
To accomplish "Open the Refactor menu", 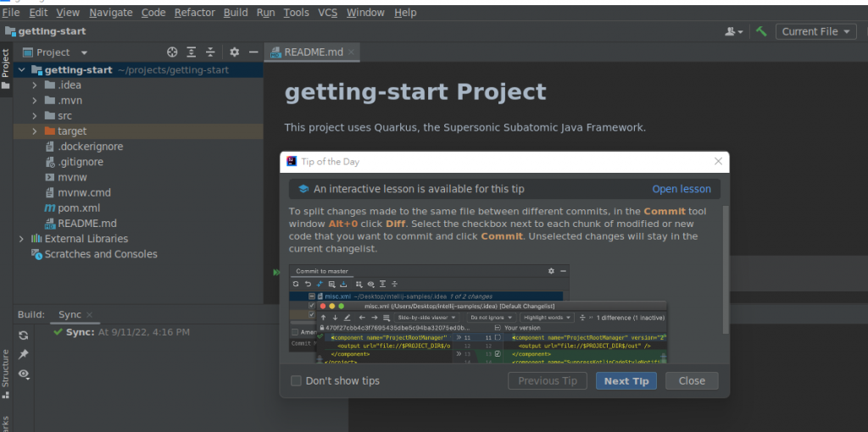I will pos(194,12).
